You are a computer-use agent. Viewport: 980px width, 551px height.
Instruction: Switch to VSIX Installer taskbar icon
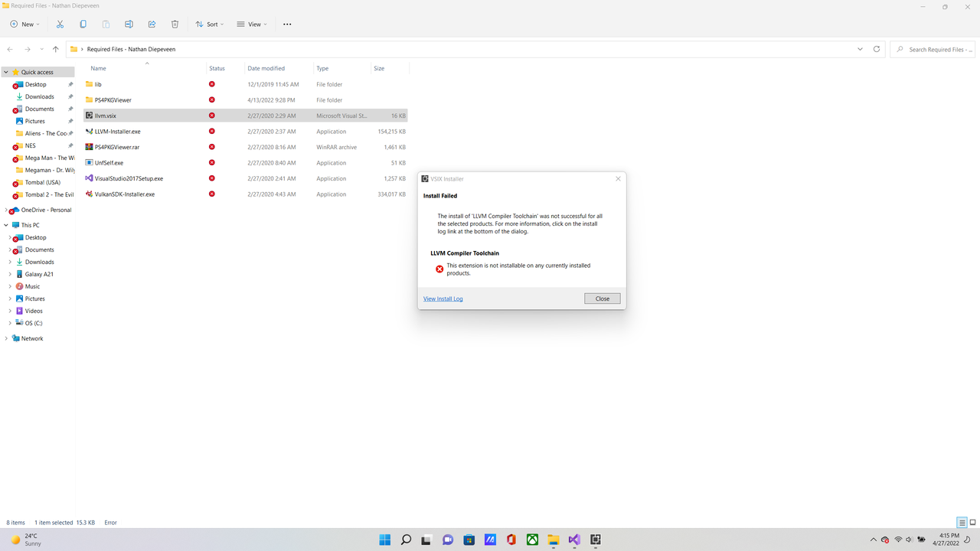596,540
